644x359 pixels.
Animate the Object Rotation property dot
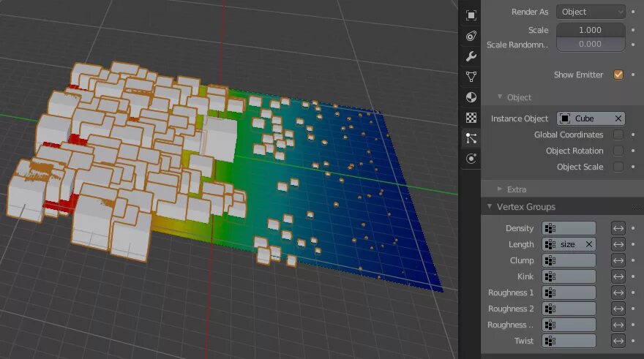(x=633, y=151)
